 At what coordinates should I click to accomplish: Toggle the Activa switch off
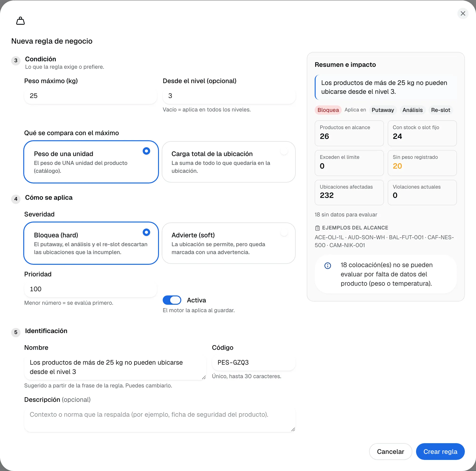[172, 300]
